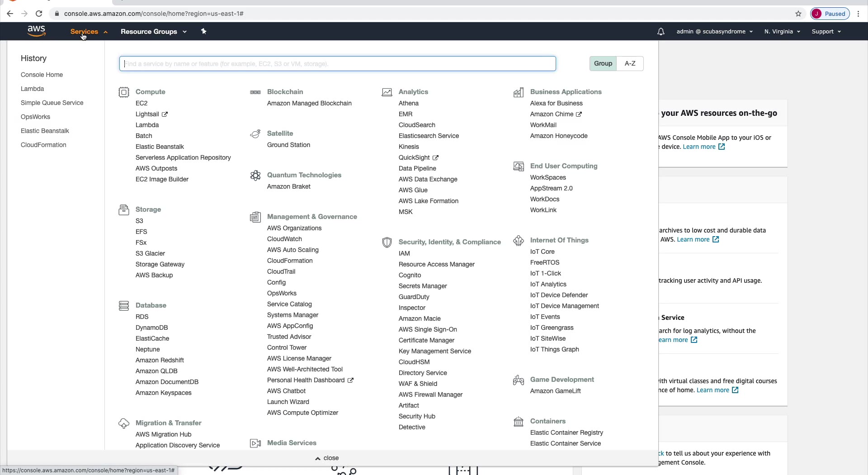Collapse the Services dropdown menu
Viewport: 868px width, 475px height.
coord(89,32)
